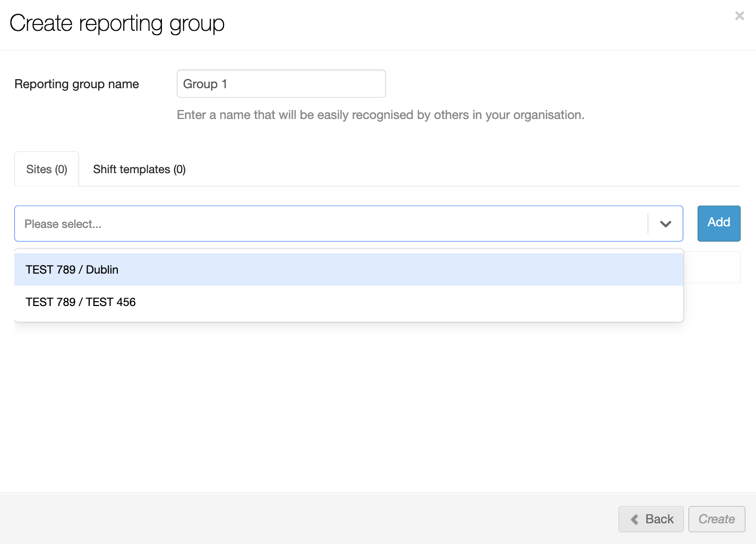Click the empty list box below Add
This screenshot has height=544, width=756.
(711, 267)
